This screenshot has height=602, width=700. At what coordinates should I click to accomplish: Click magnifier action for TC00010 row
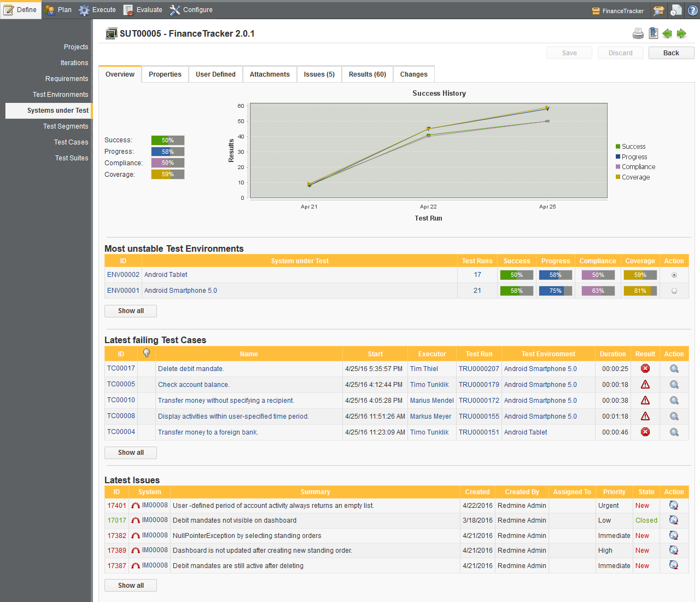674,401
